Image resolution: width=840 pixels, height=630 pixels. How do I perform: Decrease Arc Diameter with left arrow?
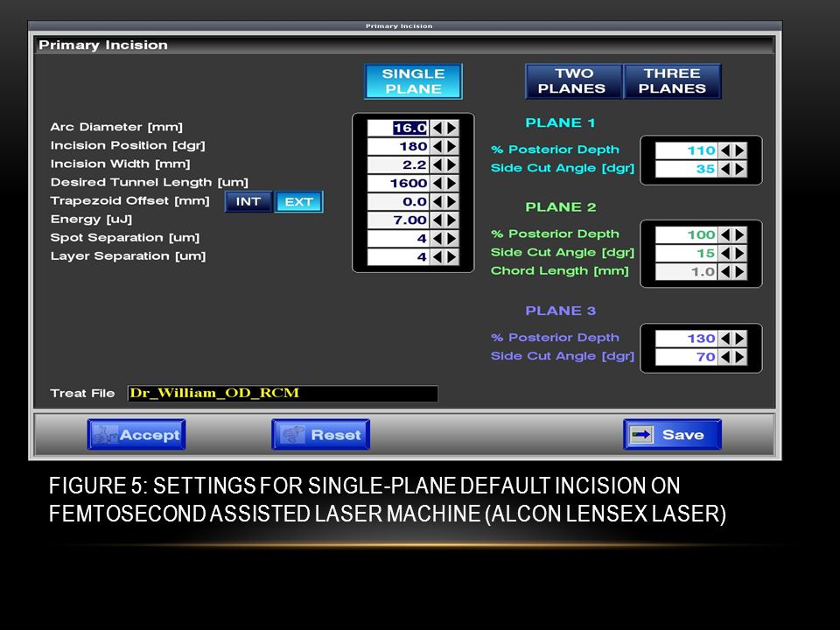[x=437, y=128]
